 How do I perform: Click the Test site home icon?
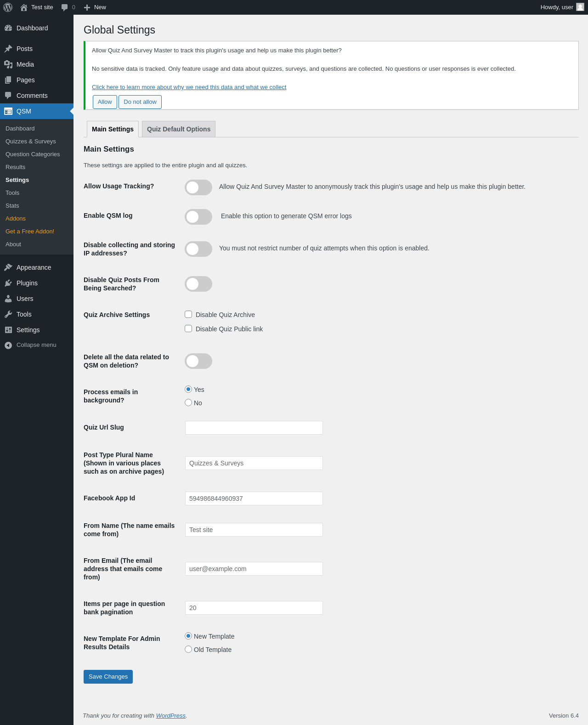pyautogui.click(x=24, y=7)
